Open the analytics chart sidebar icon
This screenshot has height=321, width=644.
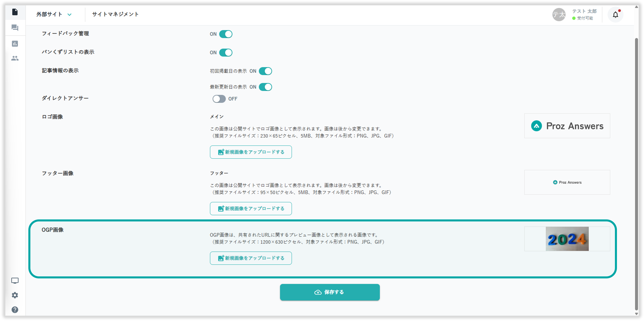point(15,44)
